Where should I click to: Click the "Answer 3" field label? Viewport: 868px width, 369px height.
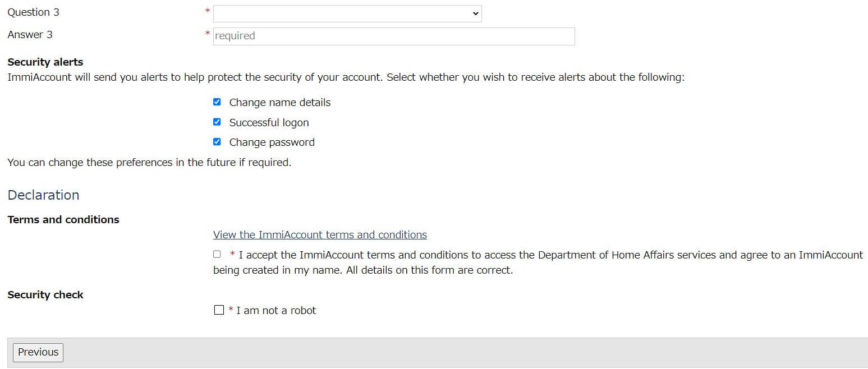click(30, 35)
